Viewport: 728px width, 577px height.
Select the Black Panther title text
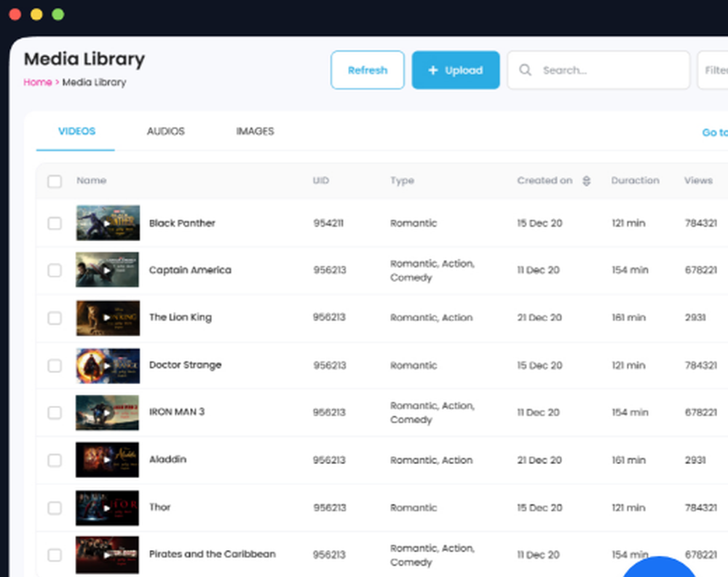pyautogui.click(x=182, y=223)
